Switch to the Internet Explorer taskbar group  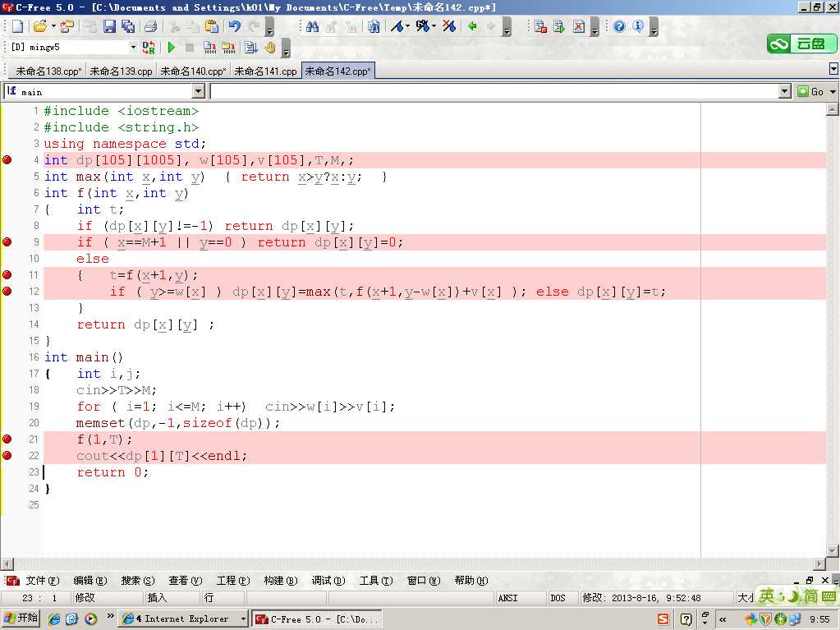tap(184, 619)
